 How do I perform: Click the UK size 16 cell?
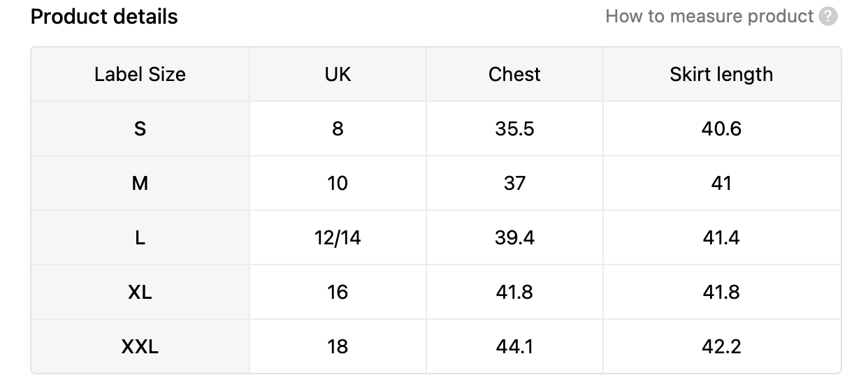(338, 292)
